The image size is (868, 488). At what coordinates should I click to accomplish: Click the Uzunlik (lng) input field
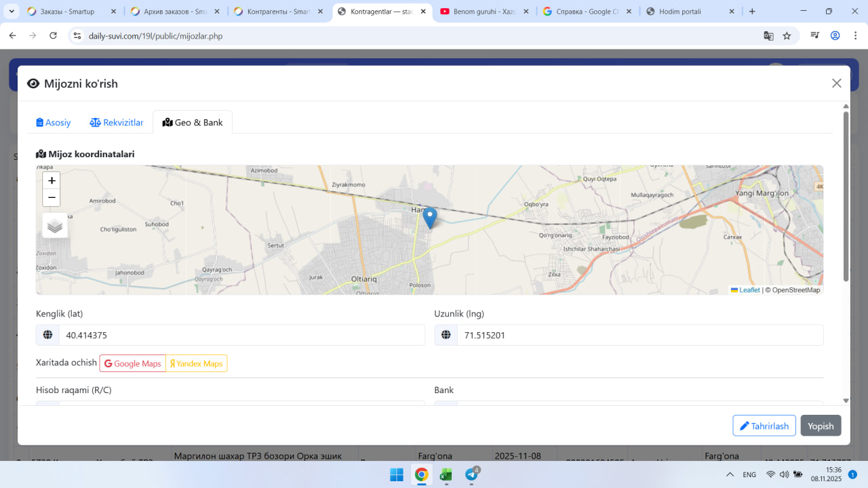(x=639, y=335)
